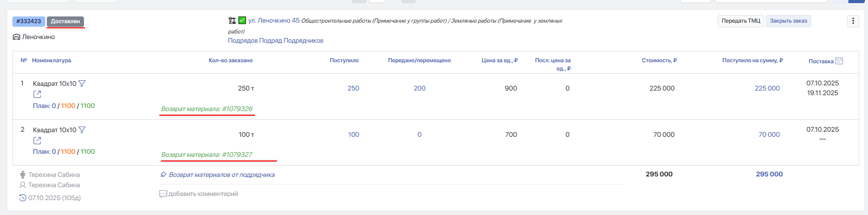Click calendar icon next to Поставка header
The width and height of the screenshot is (868, 215).
[x=839, y=61]
